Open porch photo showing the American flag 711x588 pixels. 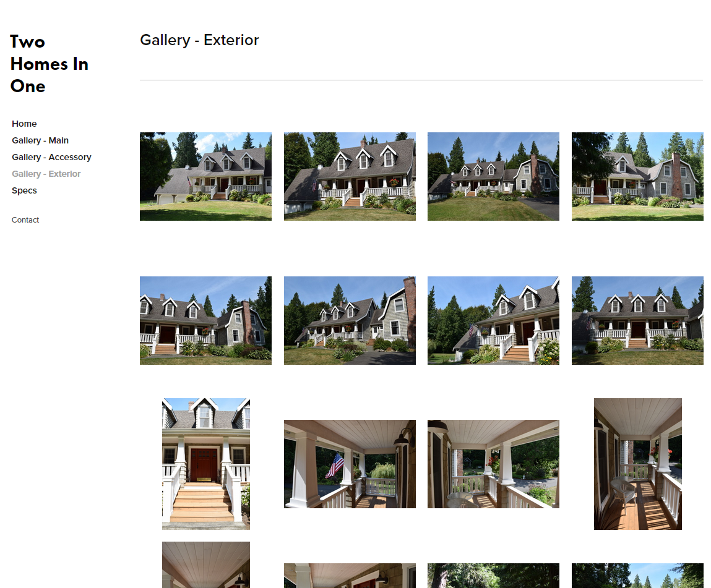click(x=350, y=464)
